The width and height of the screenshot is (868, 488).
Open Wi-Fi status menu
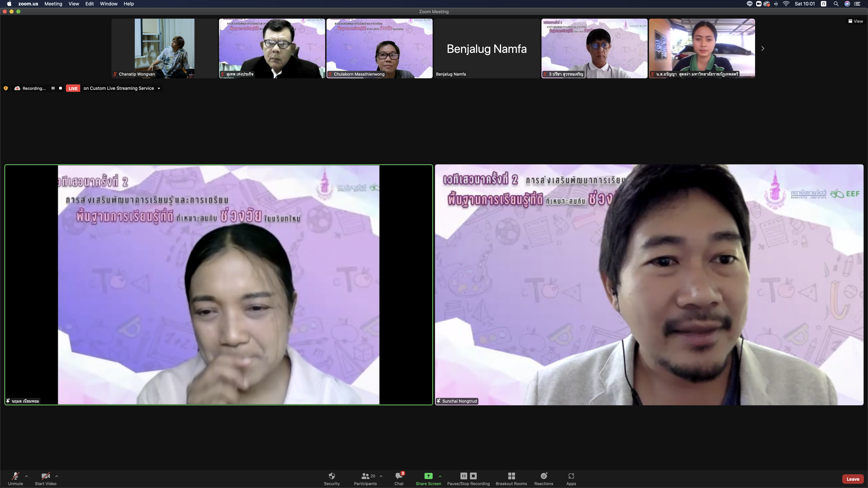(x=786, y=4)
